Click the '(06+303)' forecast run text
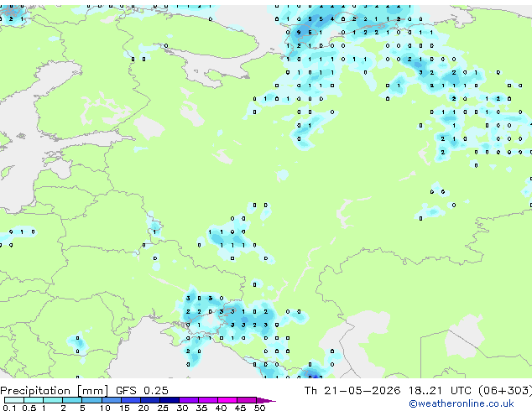Viewport: 532px width, 411px height. click(x=505, y=391)
